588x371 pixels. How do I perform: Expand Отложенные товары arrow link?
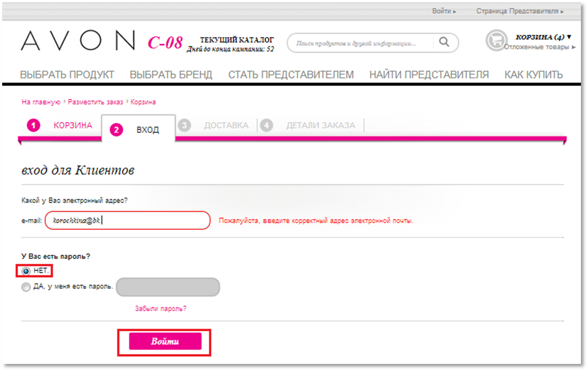point(539,47)
